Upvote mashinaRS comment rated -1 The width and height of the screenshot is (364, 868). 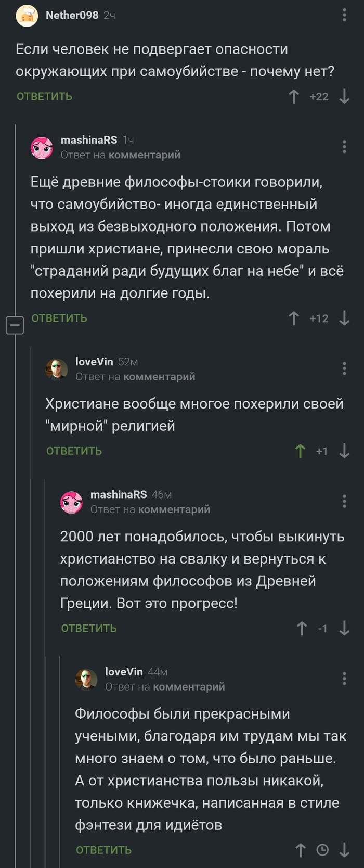[302, 629]
